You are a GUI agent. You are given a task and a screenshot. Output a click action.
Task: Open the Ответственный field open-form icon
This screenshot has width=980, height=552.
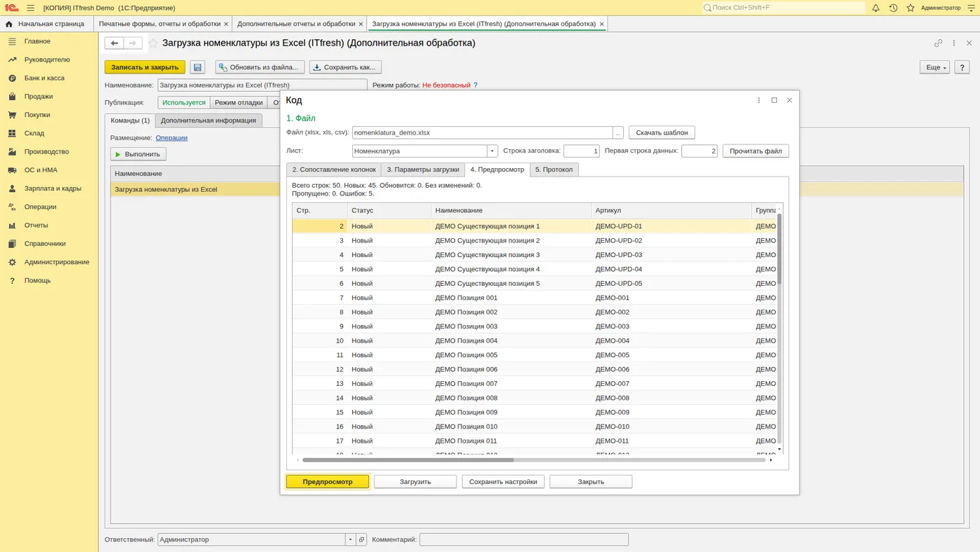point(362,539)
